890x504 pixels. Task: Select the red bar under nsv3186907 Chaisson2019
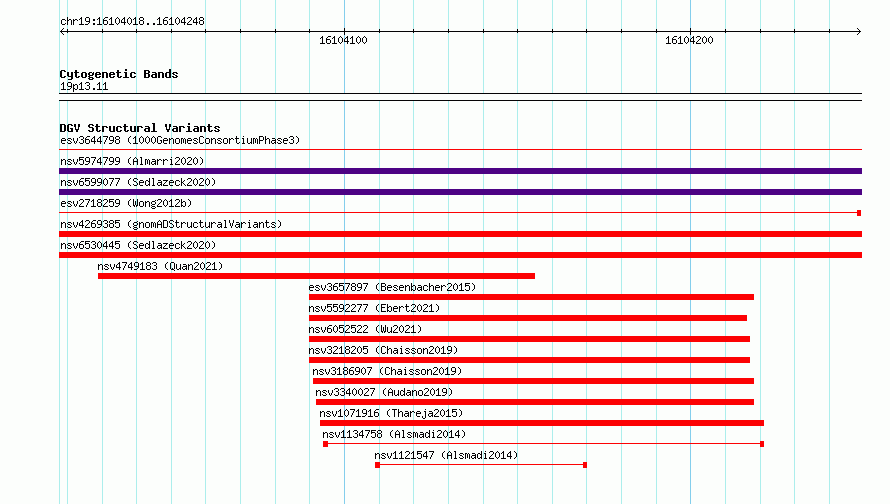click(x=533, y=381)
